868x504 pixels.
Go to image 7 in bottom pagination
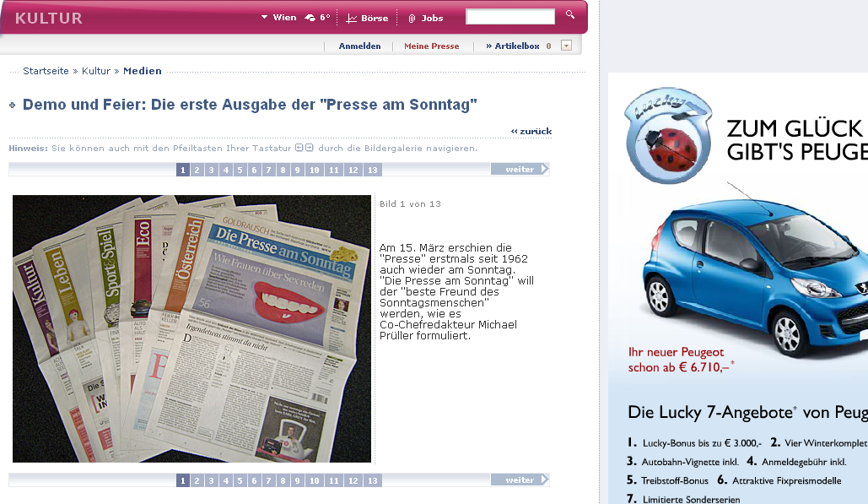pyautogui.click(x=269, y=480)
